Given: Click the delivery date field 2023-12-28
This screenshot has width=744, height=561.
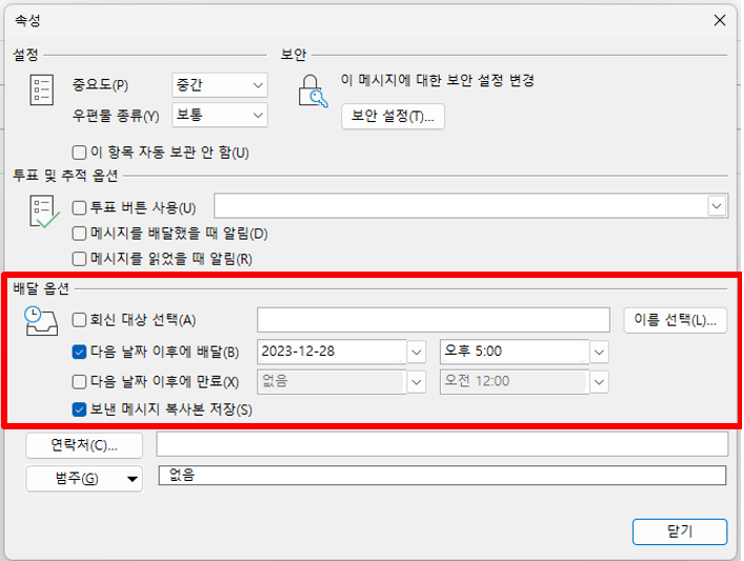Looking at the screenshot, I should coord(332,352).
